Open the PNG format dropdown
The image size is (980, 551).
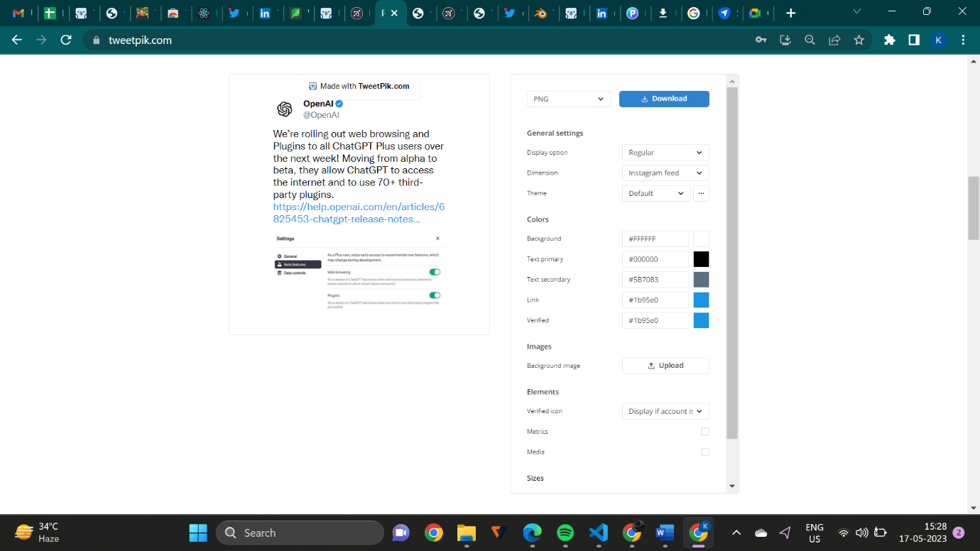point(569,99)
